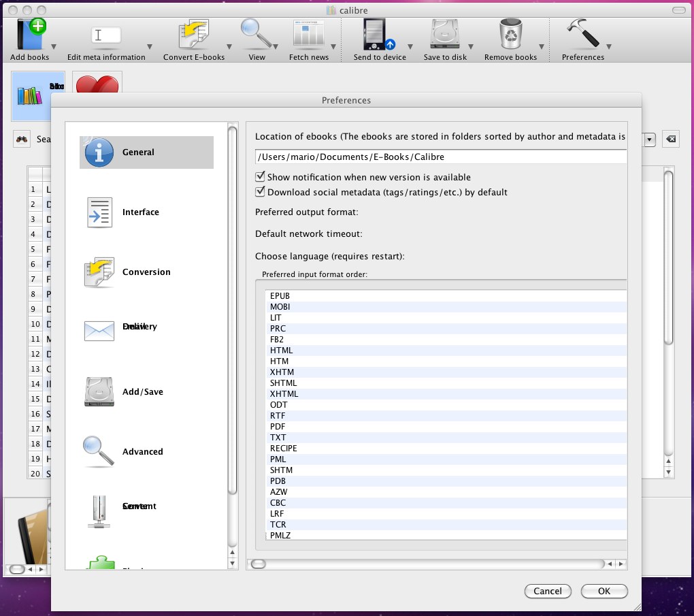Select EPUB in input format order
Screen dimensions: 694x616
[446, 296]
